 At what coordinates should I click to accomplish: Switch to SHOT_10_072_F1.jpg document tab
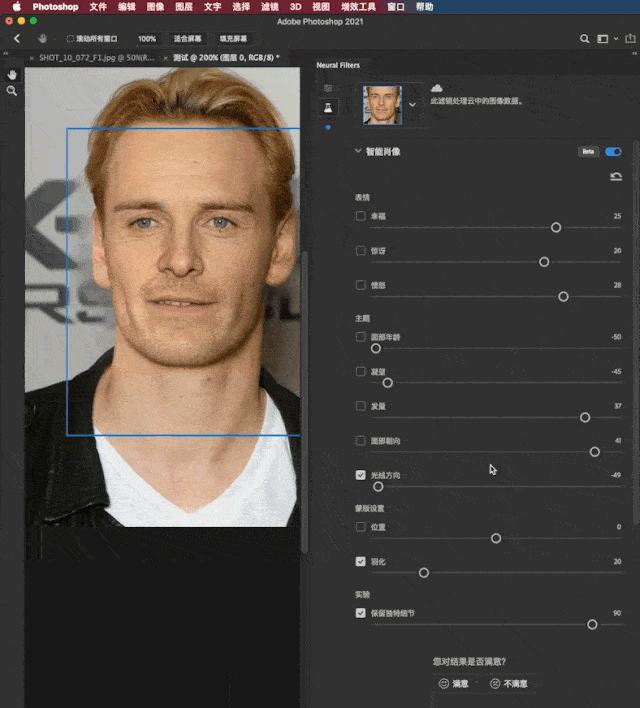click(96, 58)
